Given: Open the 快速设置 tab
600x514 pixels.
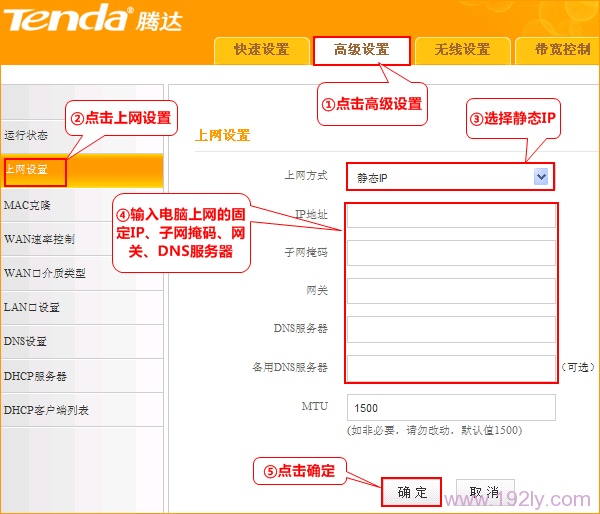Looking at the screenshot, I should 261,50.
